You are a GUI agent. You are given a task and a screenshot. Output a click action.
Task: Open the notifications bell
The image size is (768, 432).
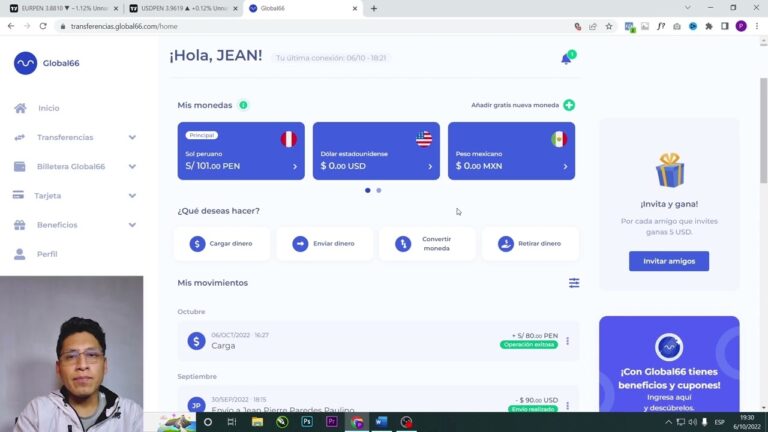566,59
